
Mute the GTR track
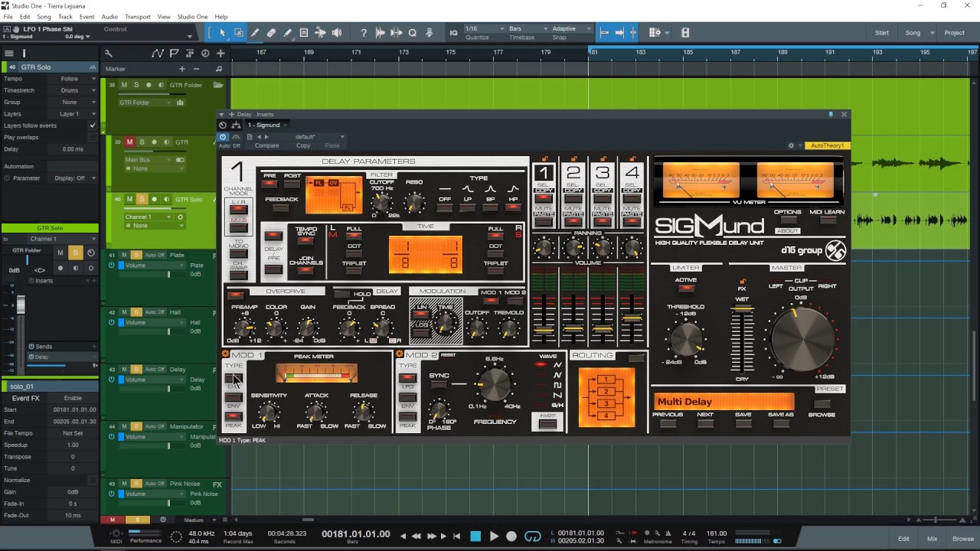[x=129, y=142]
